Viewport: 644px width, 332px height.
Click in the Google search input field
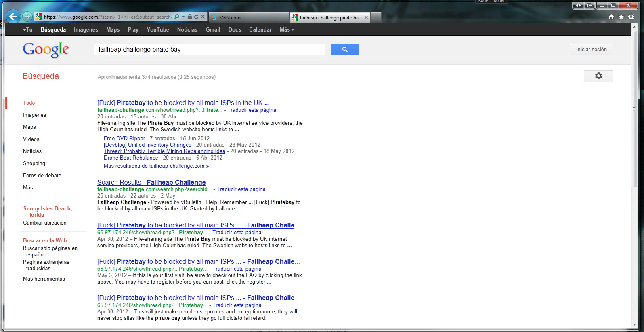click(209, 49)
